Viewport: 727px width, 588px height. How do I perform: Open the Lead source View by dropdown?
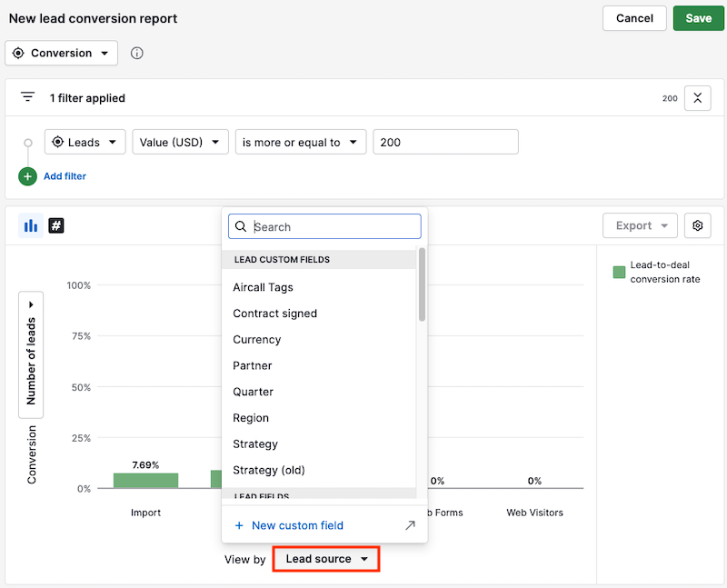pos(326,559)
